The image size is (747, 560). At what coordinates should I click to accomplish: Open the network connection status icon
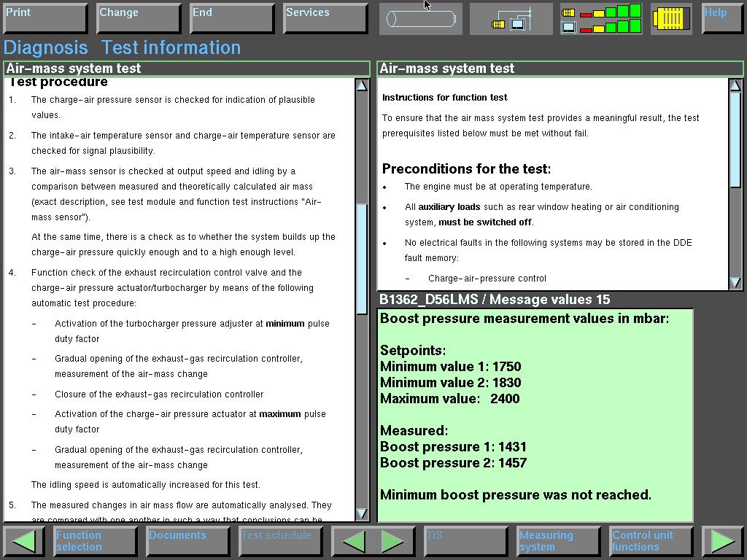pos(511,19)
